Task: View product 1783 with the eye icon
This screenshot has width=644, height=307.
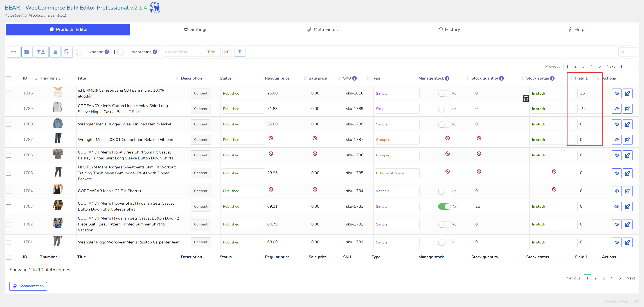Action: [x=617, y=207]
